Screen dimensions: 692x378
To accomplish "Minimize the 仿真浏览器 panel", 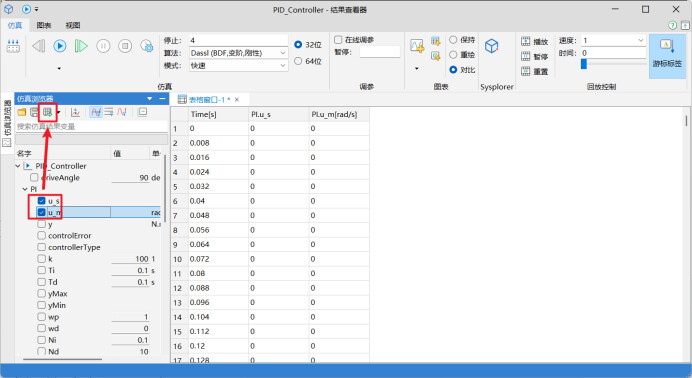I will [162, 98].
